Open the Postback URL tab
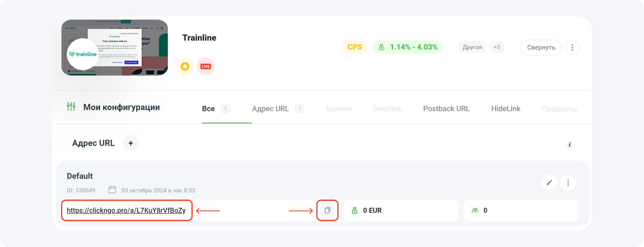 pyautogui.click(x=446, y=109)
